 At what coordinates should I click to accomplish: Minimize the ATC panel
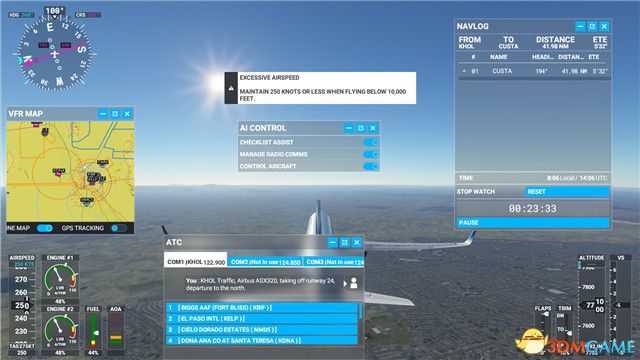pos(333,242)
